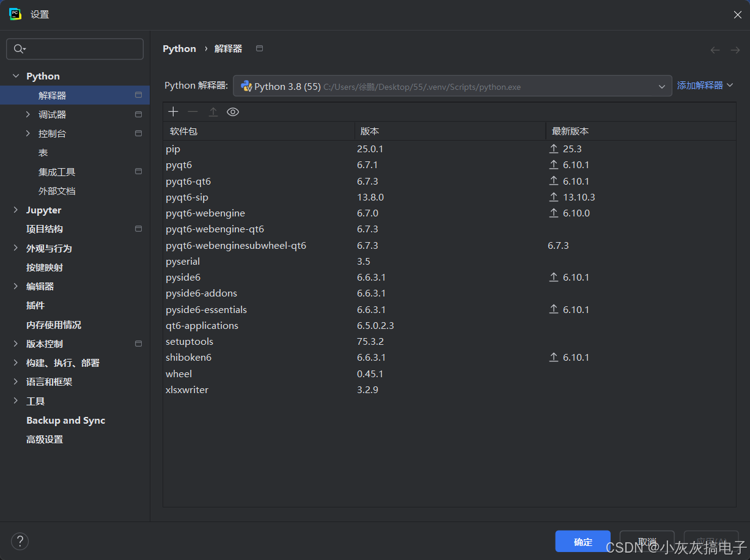750x560 pixels.
Task: Click the project icon beside 集成工具 in sidebar
Action: tap(138, 172)
